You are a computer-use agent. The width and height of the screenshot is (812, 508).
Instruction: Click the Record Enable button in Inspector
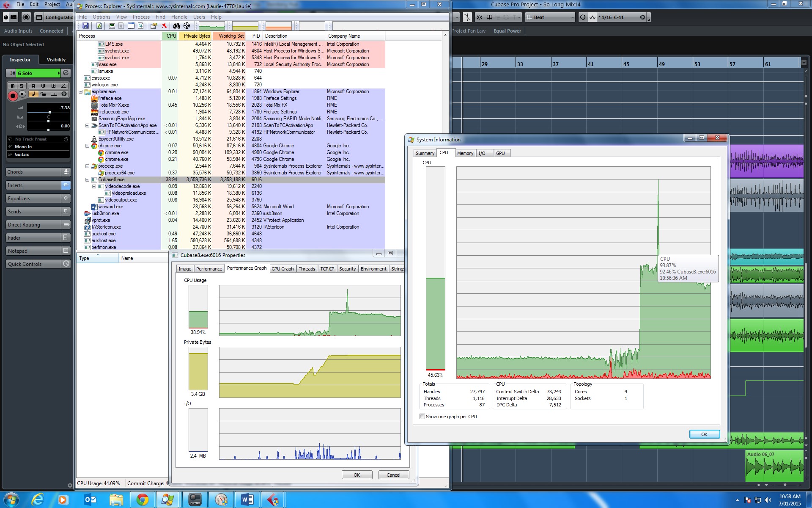(13, 96)
